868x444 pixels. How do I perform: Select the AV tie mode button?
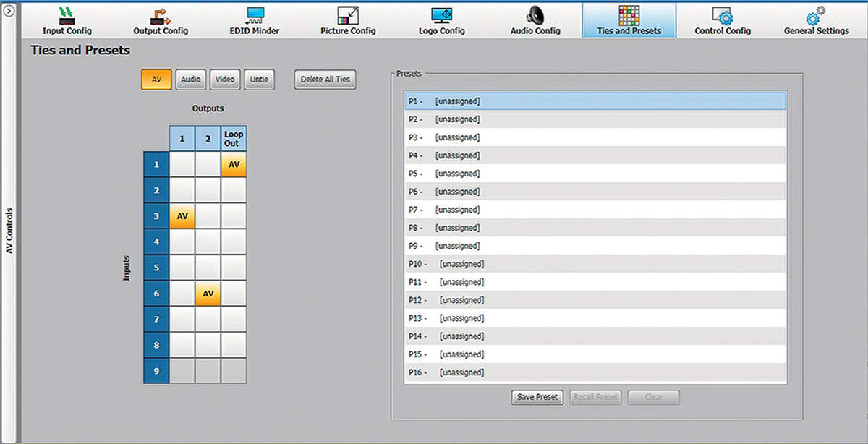pos(156,80)
